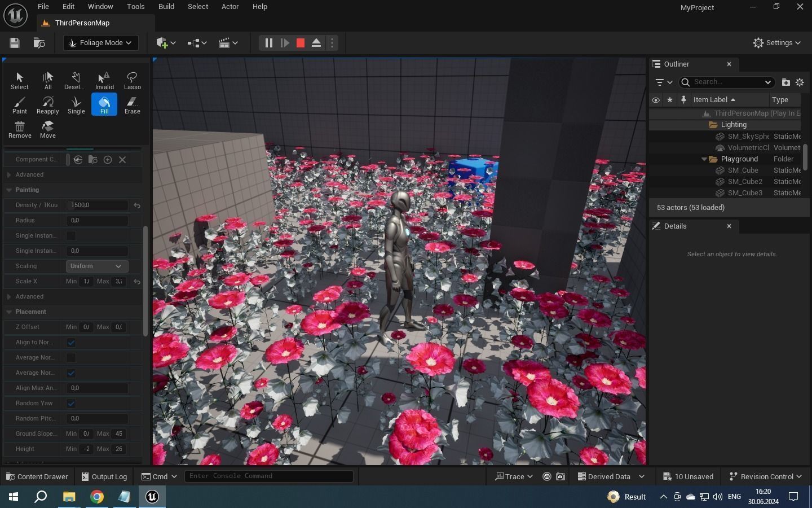Screen dimensions: 812x508
Task: Click the Outliner visibility eye column header
Action: [655, 100]
